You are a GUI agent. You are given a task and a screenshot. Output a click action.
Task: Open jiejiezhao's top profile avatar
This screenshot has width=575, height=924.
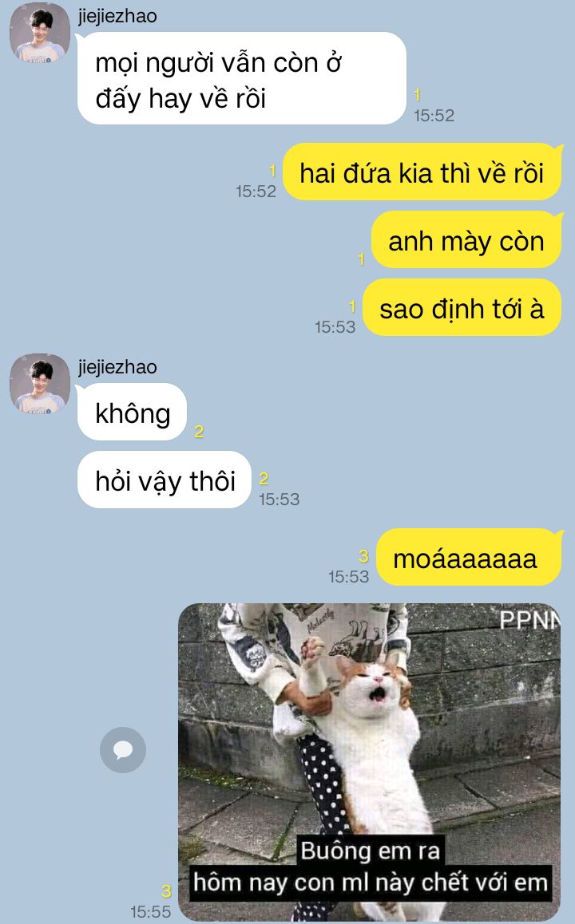39,32
